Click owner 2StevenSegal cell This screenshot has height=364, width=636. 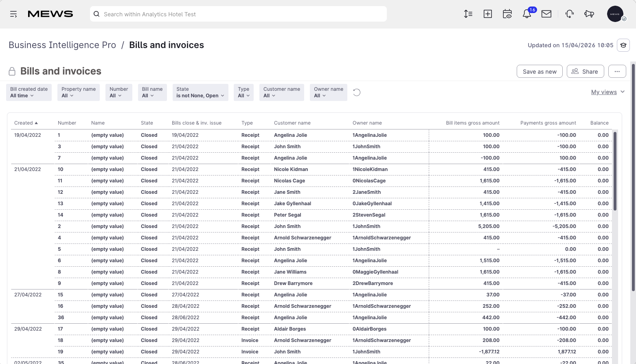pos(369,215)
